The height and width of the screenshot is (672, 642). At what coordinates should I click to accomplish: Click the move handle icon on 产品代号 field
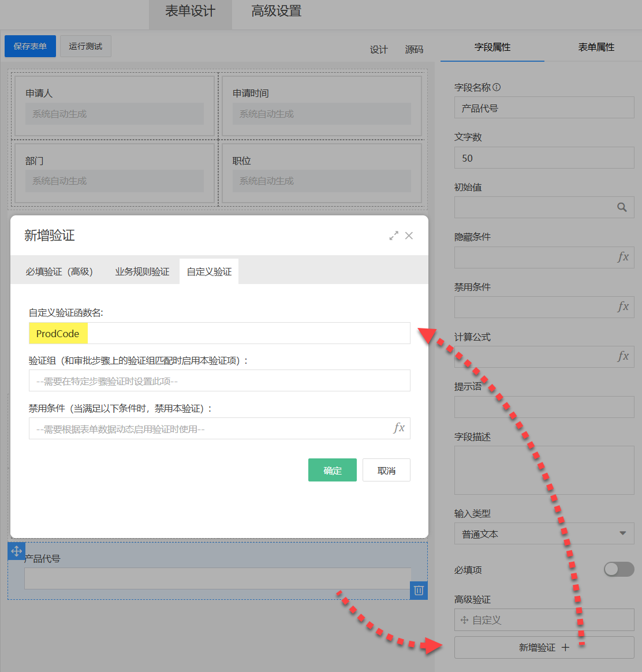(x=16, y=551)
